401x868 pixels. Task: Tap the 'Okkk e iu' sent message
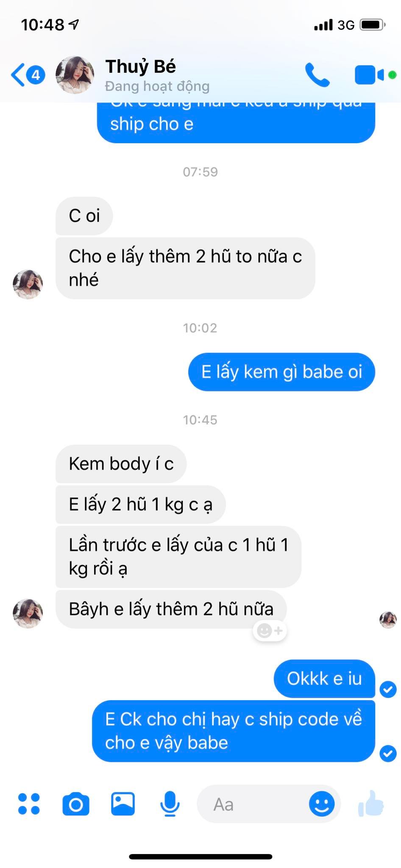coord(324,679)
